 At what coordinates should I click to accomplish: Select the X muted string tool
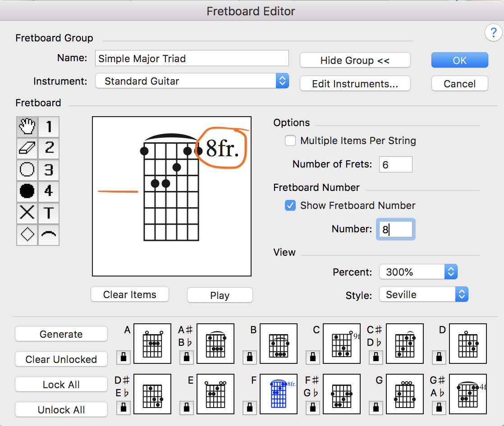click(27, 213)
